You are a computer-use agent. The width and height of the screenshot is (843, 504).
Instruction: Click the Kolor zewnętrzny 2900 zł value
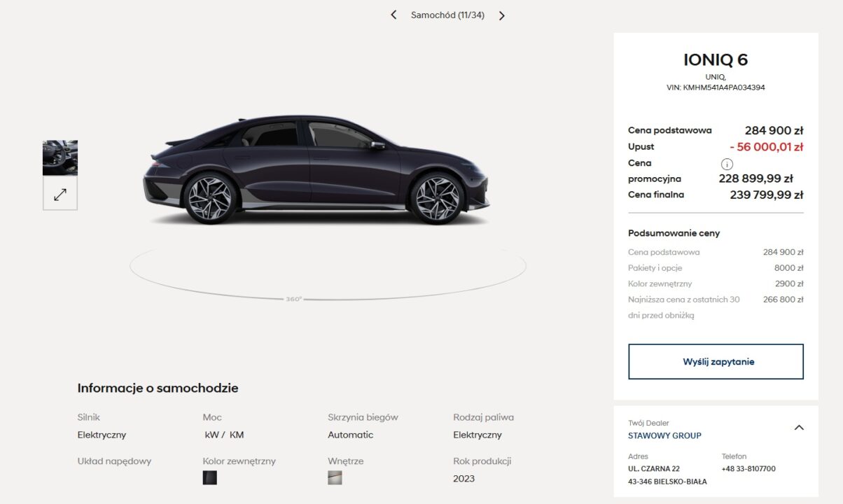789,284
